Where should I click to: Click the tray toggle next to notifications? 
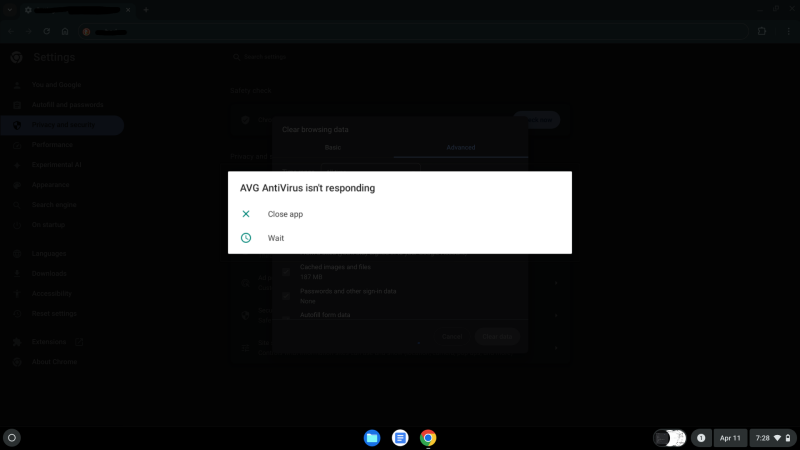[669, 438]
